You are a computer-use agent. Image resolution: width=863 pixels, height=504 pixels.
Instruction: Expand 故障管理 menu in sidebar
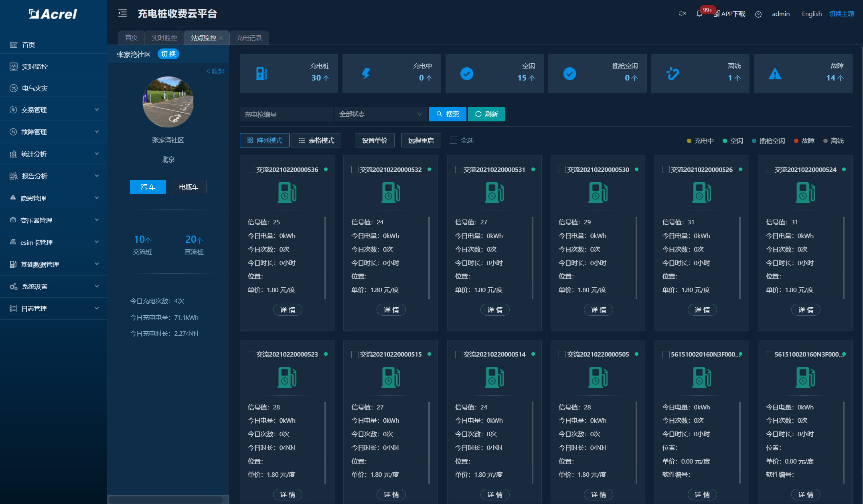click(52, 131)
